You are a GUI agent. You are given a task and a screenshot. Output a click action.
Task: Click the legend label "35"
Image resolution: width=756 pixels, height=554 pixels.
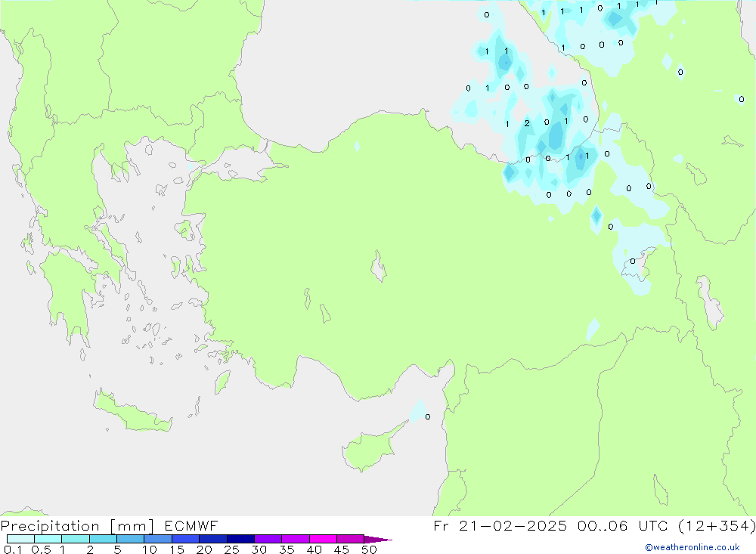tap(287, 549)
